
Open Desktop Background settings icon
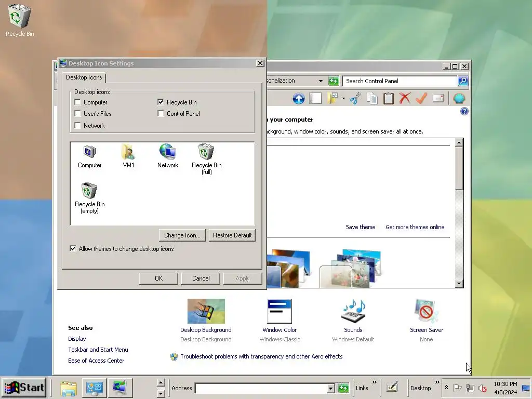[206, 311]
